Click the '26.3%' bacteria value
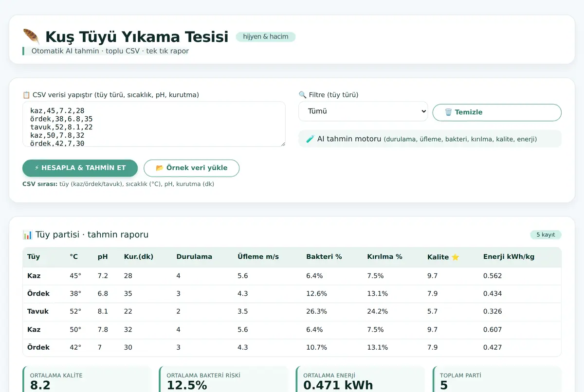This screenshot has width=584, height=392. (316, 311)
